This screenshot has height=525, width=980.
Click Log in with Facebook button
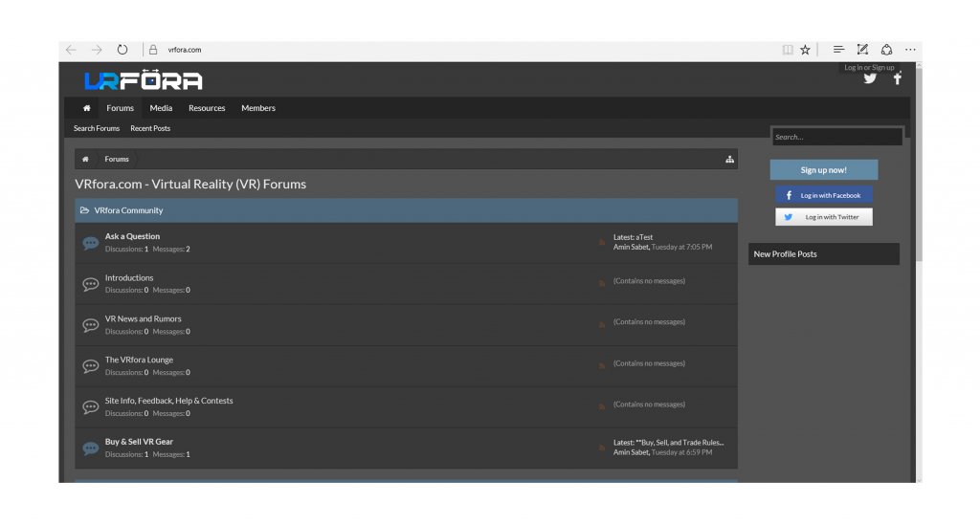(x=824, y=195)
